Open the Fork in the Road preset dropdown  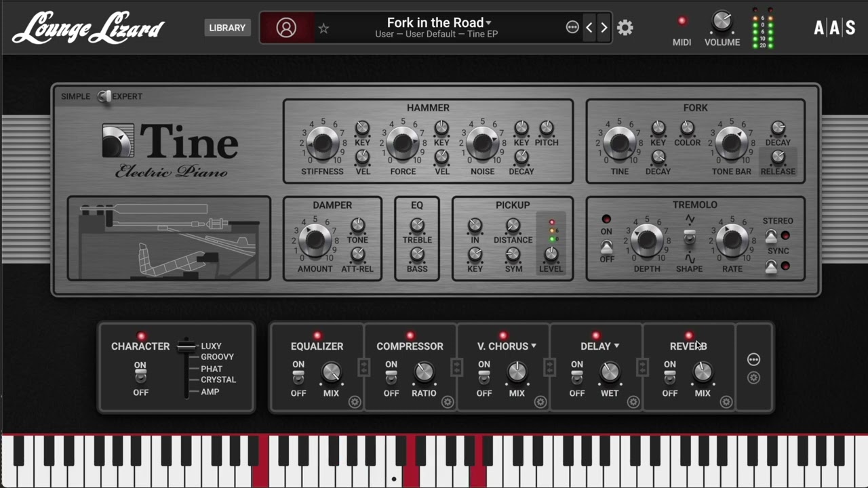point(439,22)
